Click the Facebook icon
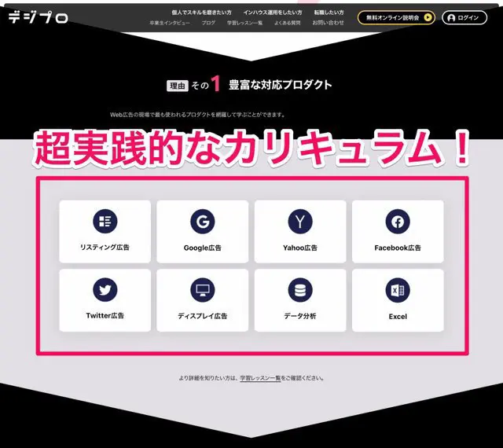 tap(398, 221)
